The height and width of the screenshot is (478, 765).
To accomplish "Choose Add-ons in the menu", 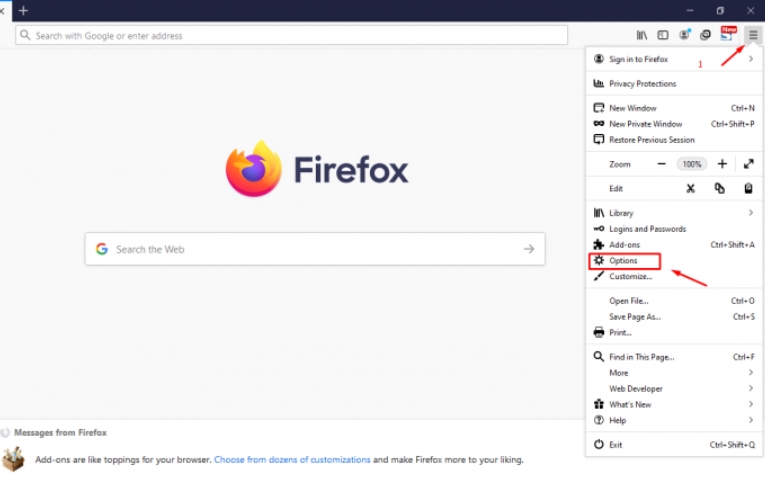I will (624, 245).
